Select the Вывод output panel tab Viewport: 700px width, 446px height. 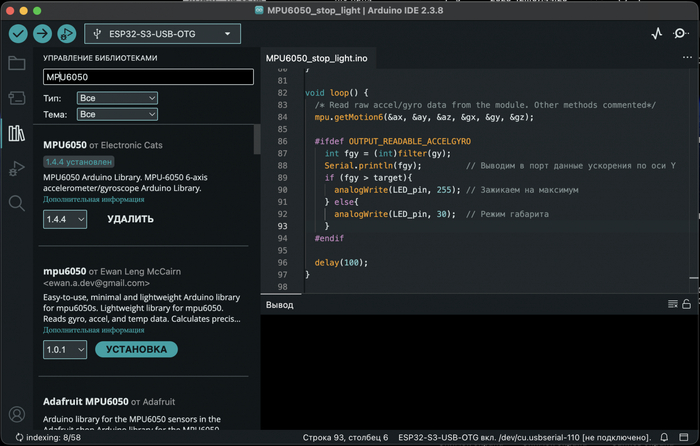[279, 305]
